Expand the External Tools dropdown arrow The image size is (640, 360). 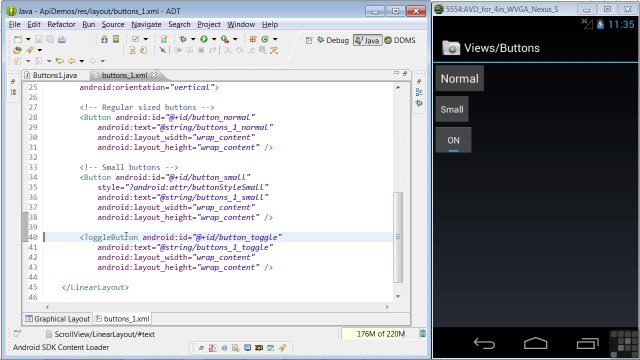pyautogui.click(x=235, y=39)
